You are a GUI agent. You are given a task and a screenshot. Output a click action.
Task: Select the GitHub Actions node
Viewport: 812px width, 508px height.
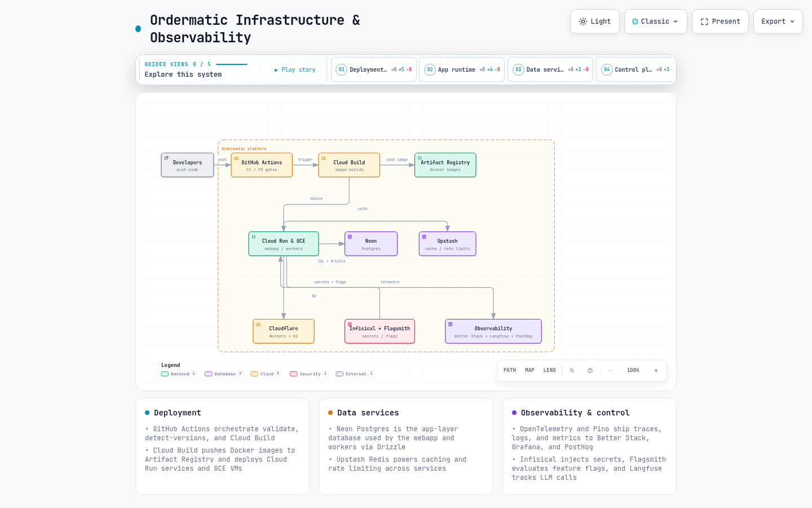(x=262, y=165)
